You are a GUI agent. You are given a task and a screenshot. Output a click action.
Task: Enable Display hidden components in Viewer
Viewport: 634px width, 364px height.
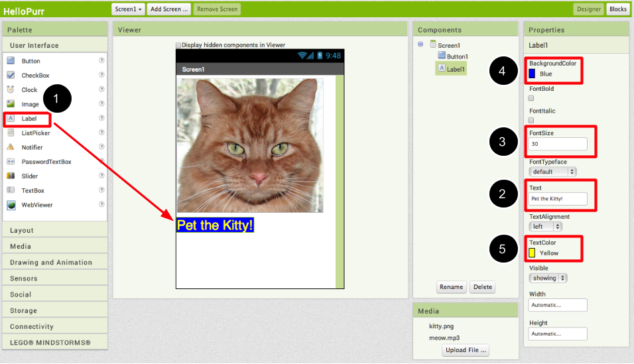[178, 45]
